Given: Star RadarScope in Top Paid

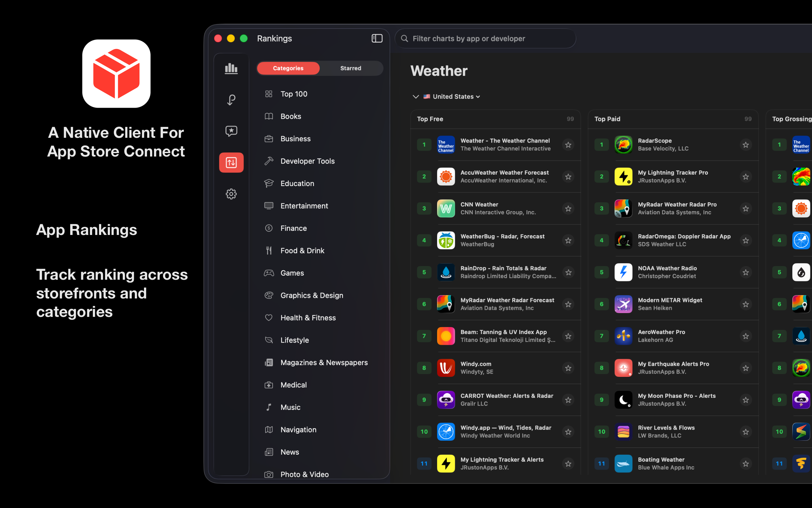Looking at the screenshot, I should [x=746, y=145].
